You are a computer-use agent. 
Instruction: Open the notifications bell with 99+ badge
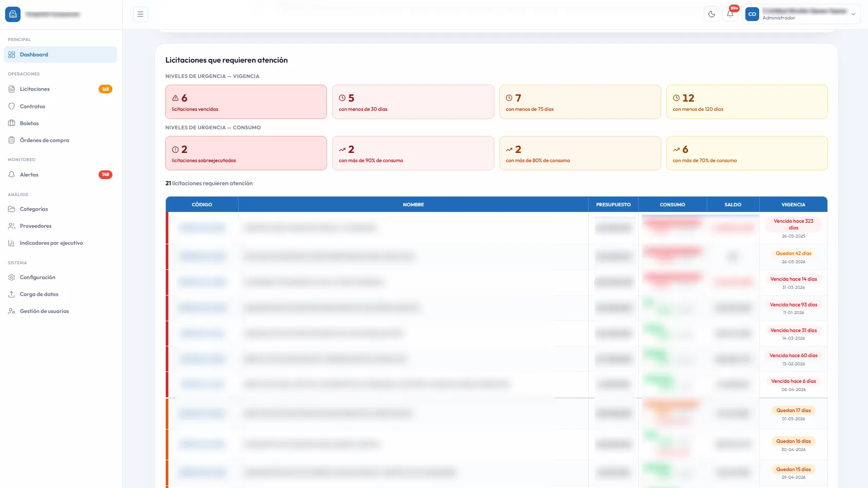pyautogui.click(x=730, y=14)
